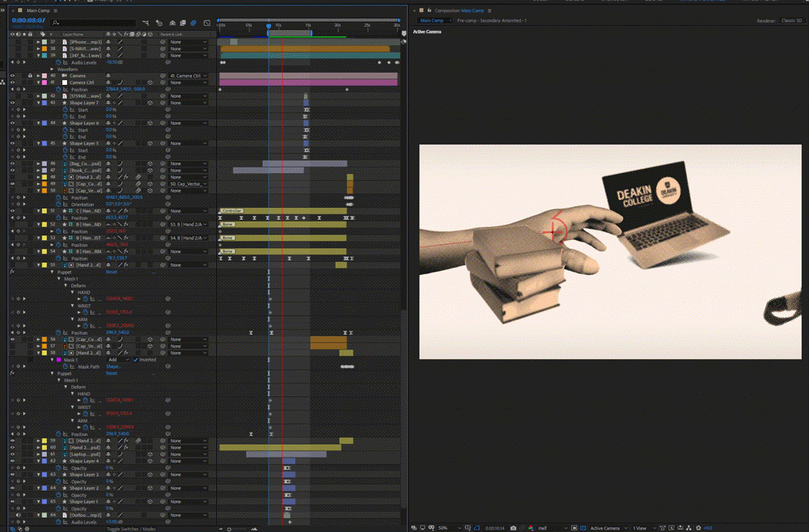Click graph icon for Camera Ctrl Position
The width and height of the screenshot is (809, 532).
coord(66,89)
